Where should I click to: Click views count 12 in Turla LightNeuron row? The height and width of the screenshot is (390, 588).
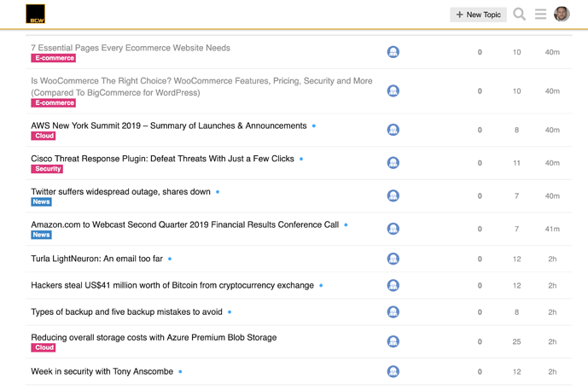517,259
